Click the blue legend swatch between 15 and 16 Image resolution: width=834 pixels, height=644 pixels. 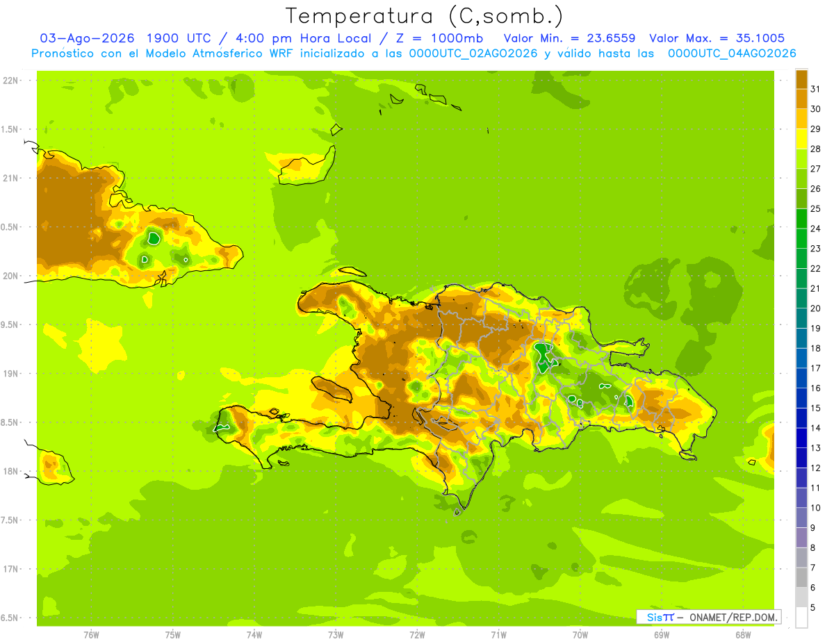click(x=801, y=398)
